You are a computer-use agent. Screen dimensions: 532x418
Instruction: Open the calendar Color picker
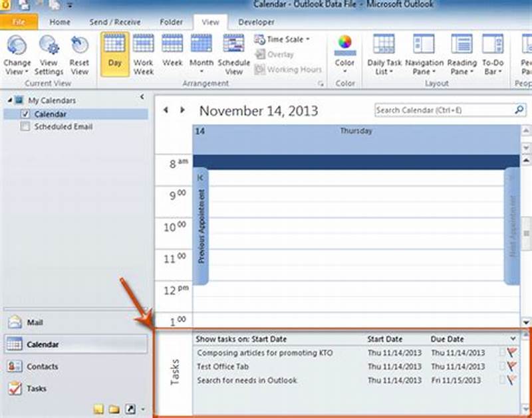click(343, 53)
